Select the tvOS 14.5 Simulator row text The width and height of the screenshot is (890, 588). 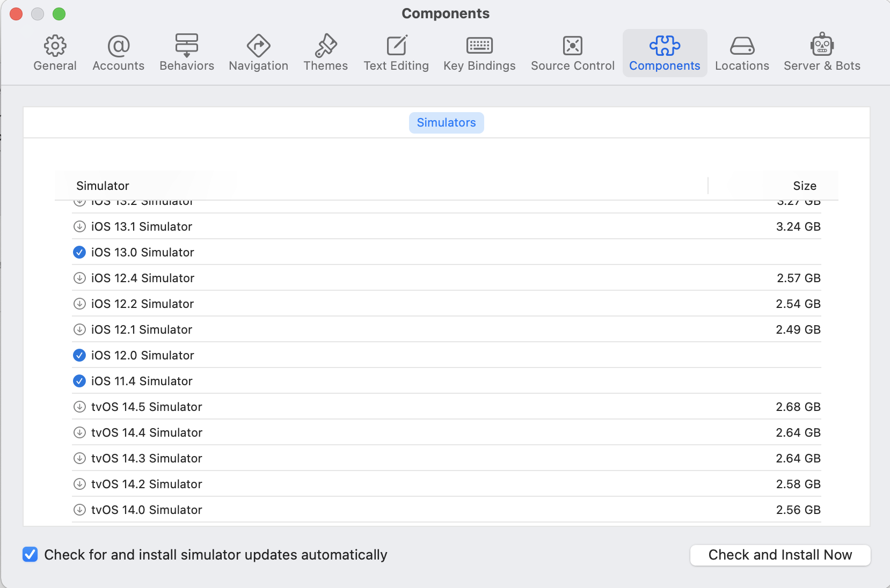147,407
